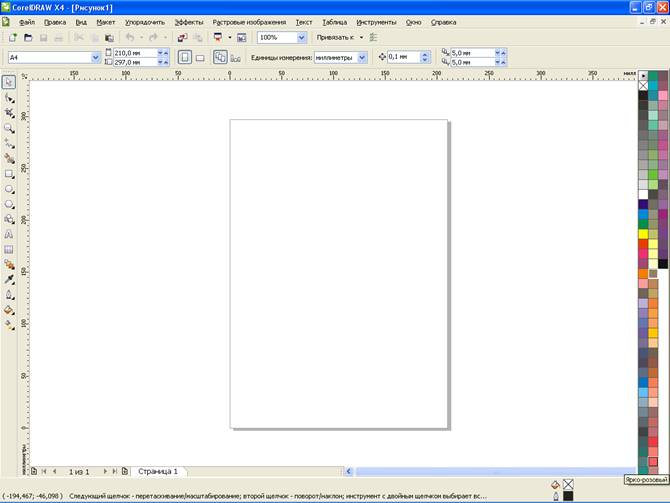Go to the last page navigator button
This screenshot has width=670, height=503.
click(x=115, y=471)
